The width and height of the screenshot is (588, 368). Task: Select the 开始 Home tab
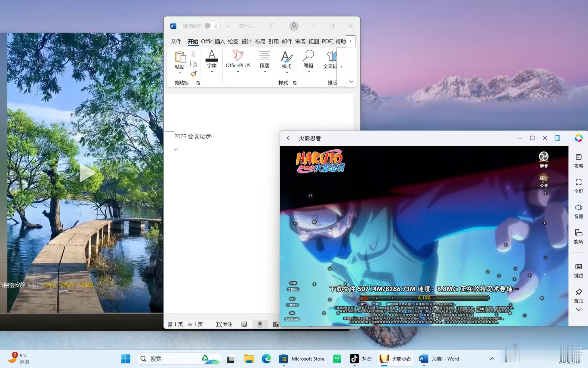click(193, 41)
